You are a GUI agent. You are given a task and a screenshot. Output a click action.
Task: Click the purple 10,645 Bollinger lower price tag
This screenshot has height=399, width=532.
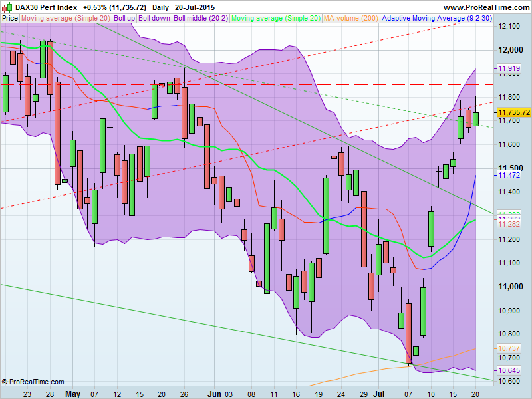509,370
